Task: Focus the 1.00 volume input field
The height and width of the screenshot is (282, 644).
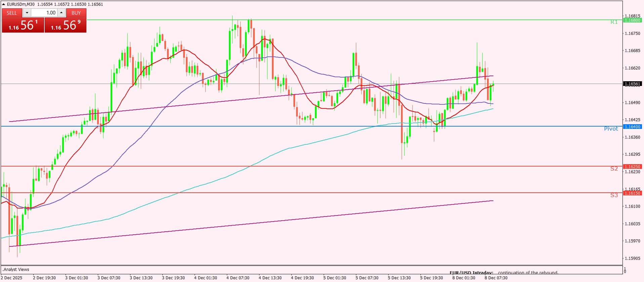Action: (44, 13)
